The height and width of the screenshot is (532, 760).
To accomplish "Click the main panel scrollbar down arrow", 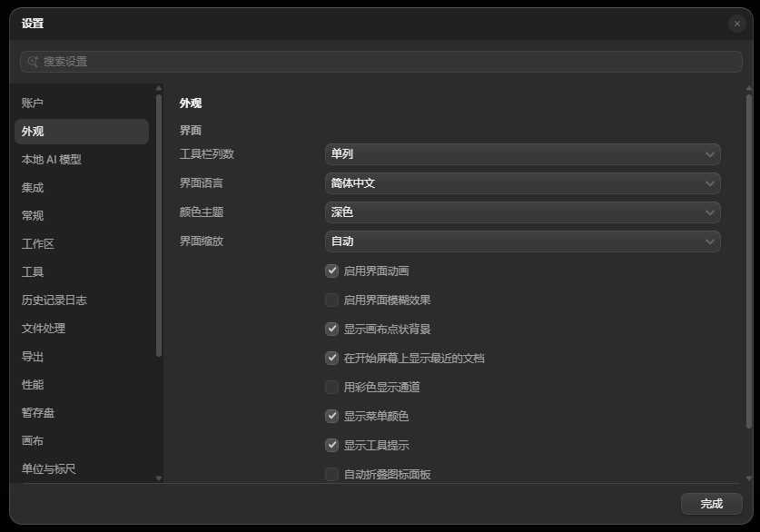I will [x=749, y=478].
